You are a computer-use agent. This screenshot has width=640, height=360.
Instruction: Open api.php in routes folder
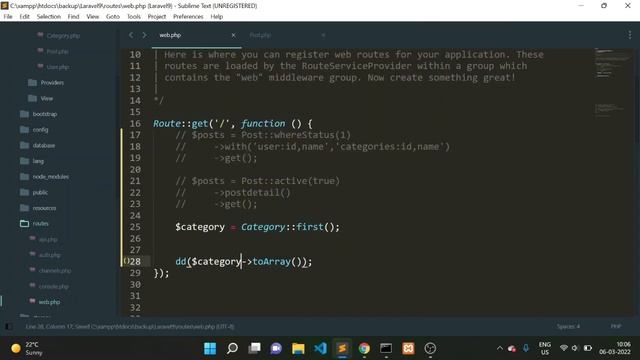coord(48,239)
